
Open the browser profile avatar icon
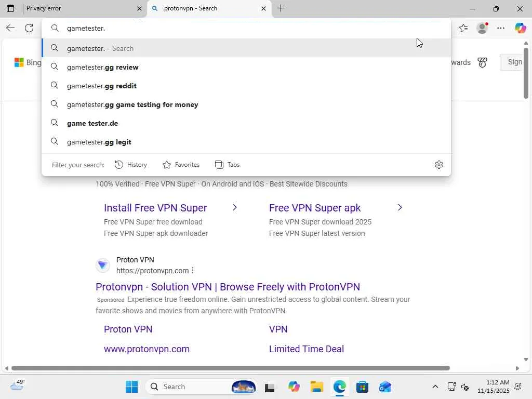pos(482,28)
